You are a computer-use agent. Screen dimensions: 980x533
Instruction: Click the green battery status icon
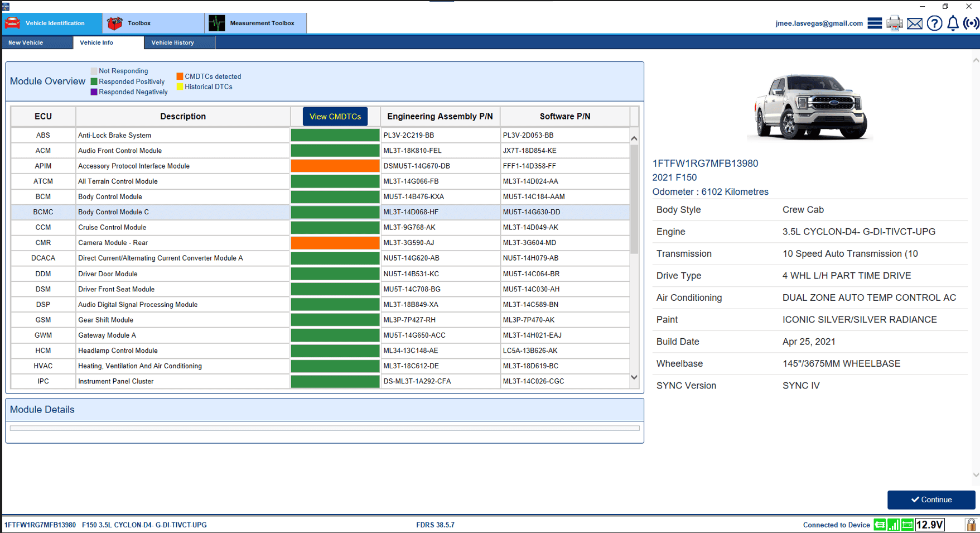907,525
